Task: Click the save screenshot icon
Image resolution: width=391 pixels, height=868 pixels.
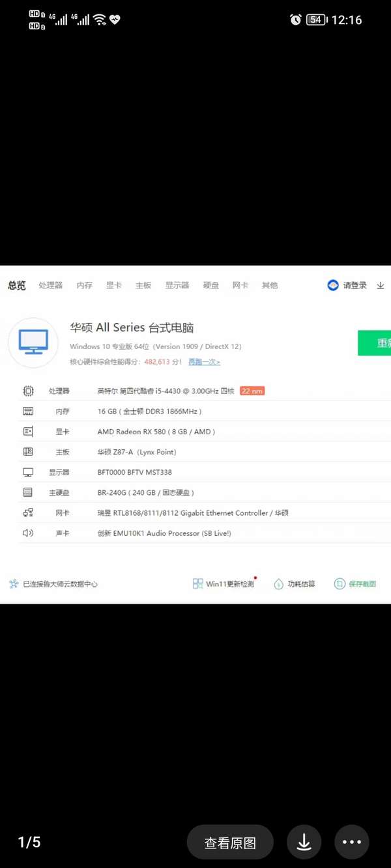Action: coord(340,584)
